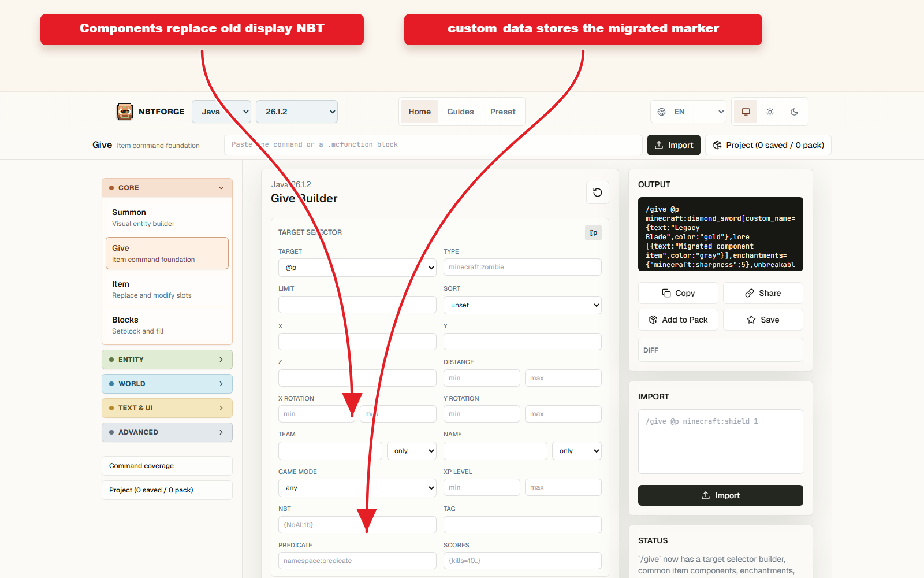Image resolution: width=924 pixels, height=578 pixels.
Task: Click the LIMIT input field
Action: [357, 305]
